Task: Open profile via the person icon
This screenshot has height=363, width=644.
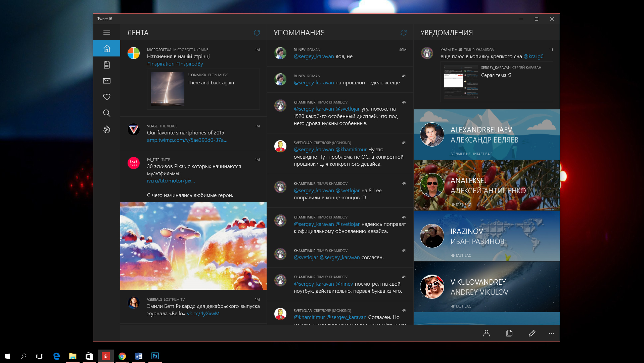Action: tap(487, 333)
